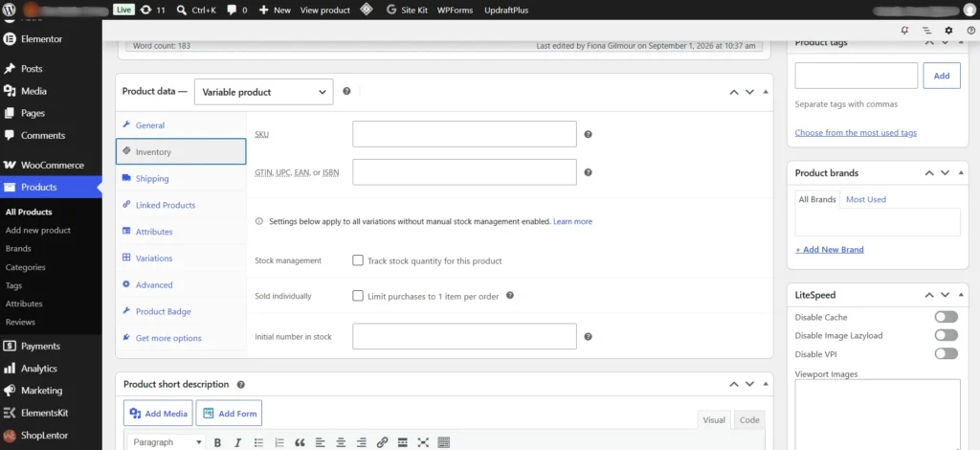Open the Shipping product data tab
Image resolution: width=980 pixels, height=450 pixels.
pyautogui.click(x=181, y=178)
